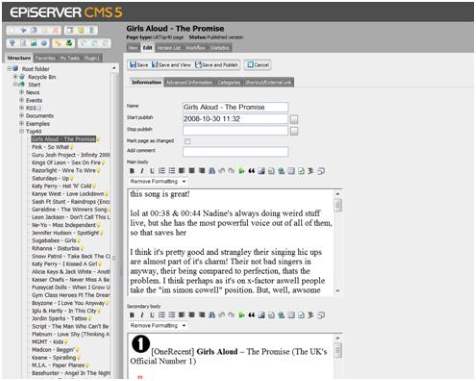Expand the News tree node

[x=22, y=92]
